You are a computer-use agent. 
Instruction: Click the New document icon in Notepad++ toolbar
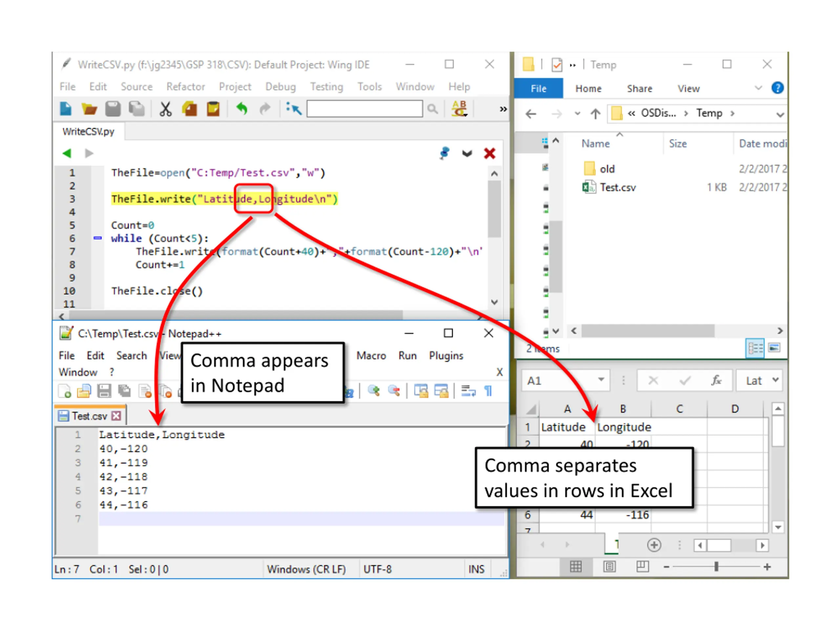65,391
